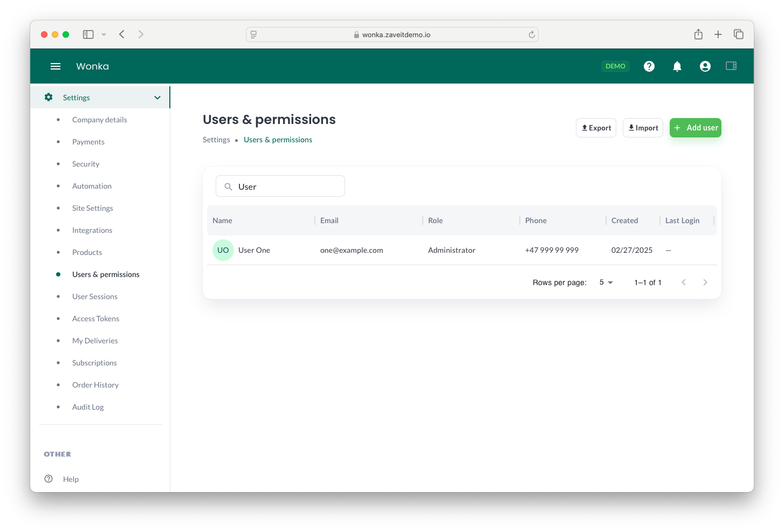This screenshot has height=532, width=784.
Task: Click the help question mark icon in header
Action: 649,66
